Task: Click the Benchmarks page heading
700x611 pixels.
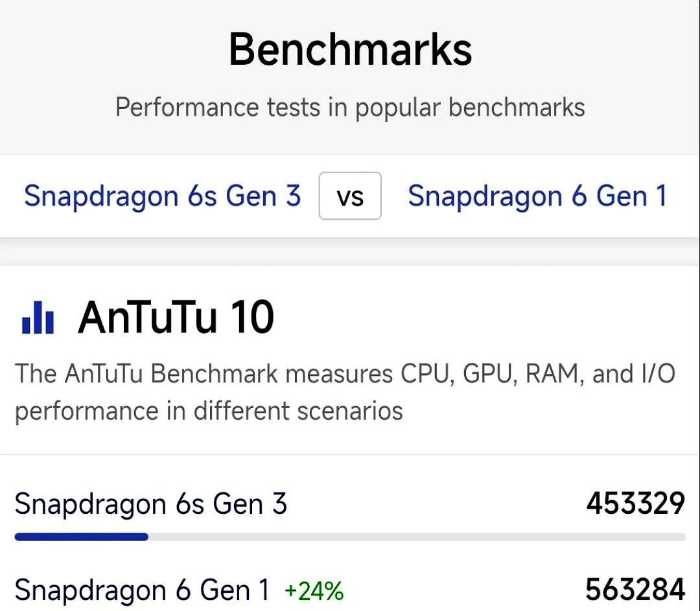Action: click(350, 50)
